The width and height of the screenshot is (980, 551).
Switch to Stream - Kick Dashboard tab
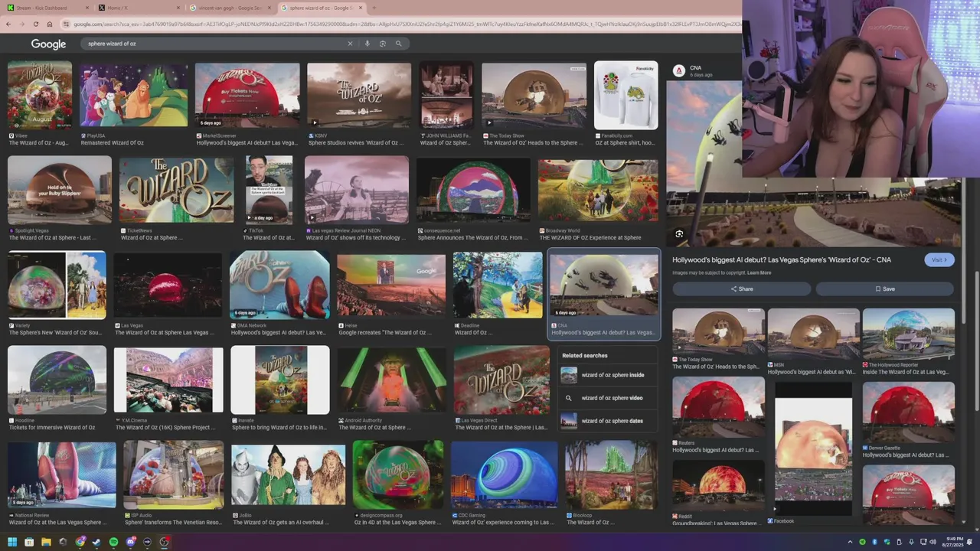pos(46,8)
